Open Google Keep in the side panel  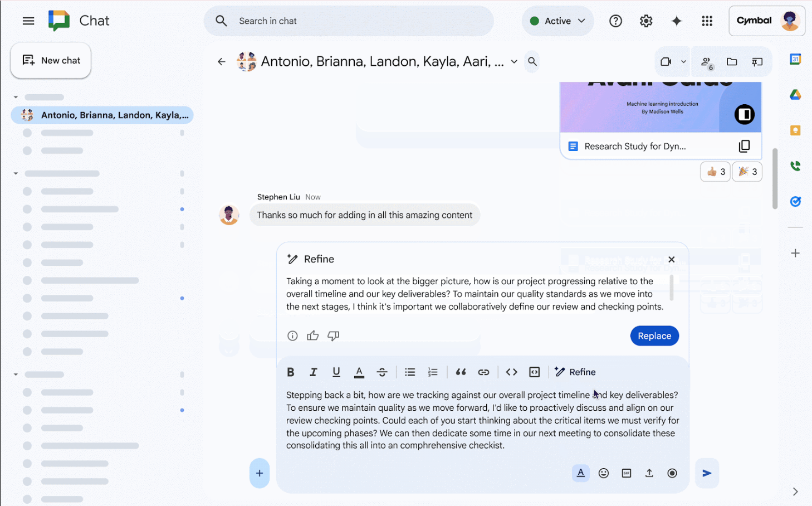(x=795, y=130)
